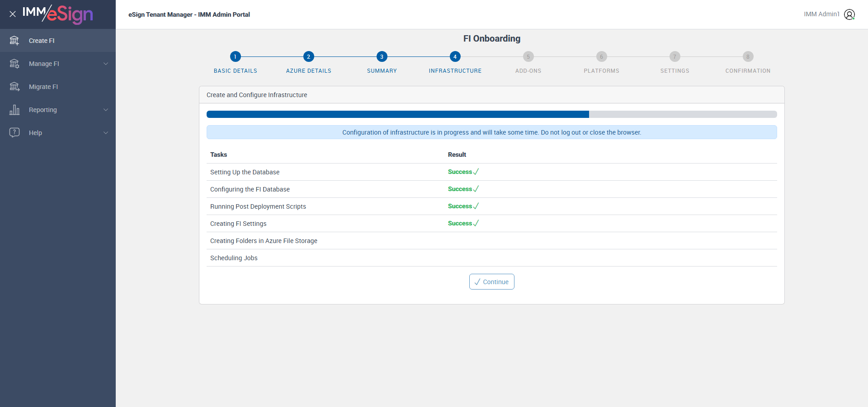Click step 6 circle for Platforms
This screenshot has width=868, height=407.
point(601,56)
